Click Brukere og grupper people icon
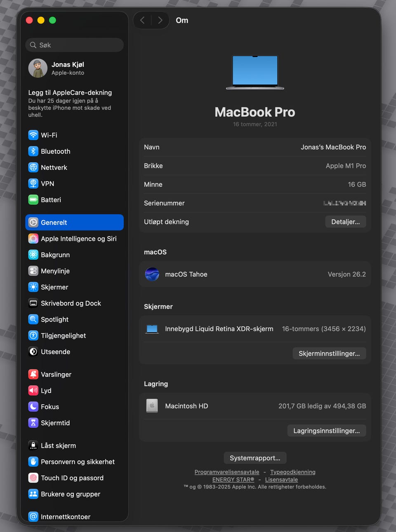396x532 pixels. click(33, 494)
